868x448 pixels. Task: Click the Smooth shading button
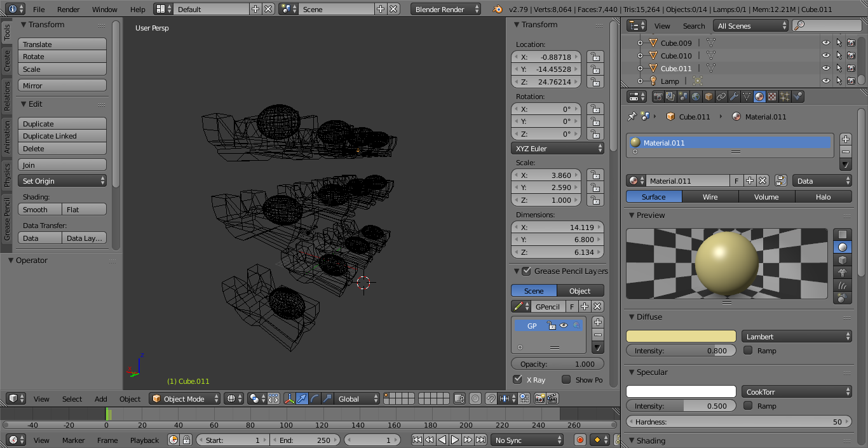coord(40,209)
